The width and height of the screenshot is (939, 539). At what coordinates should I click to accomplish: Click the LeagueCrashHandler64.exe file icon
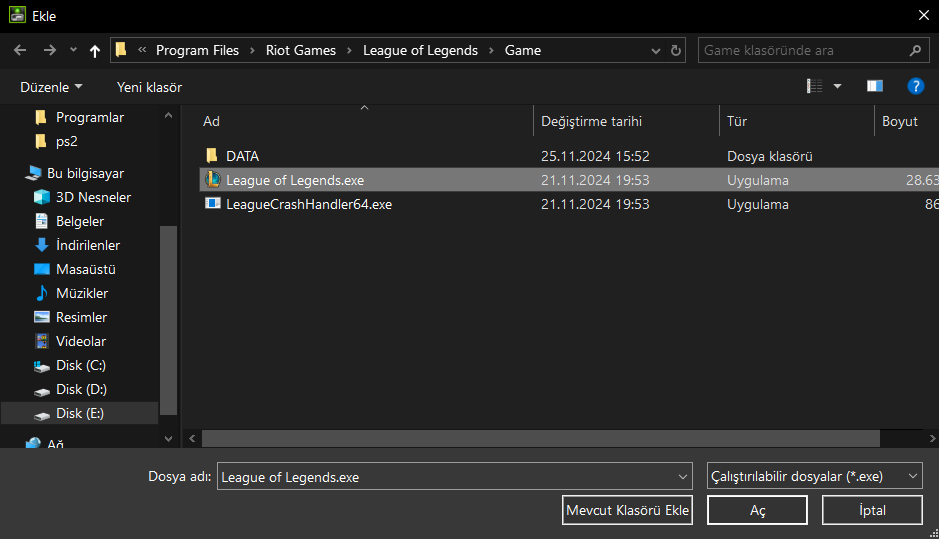tap(213, 203)
